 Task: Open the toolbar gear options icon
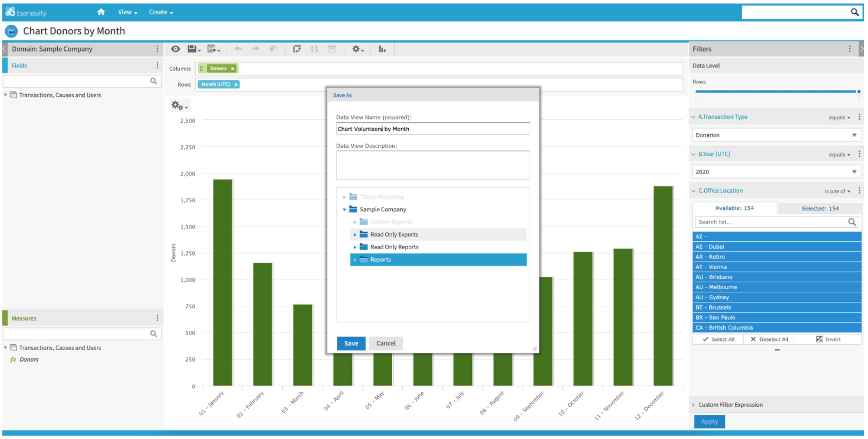358,49
